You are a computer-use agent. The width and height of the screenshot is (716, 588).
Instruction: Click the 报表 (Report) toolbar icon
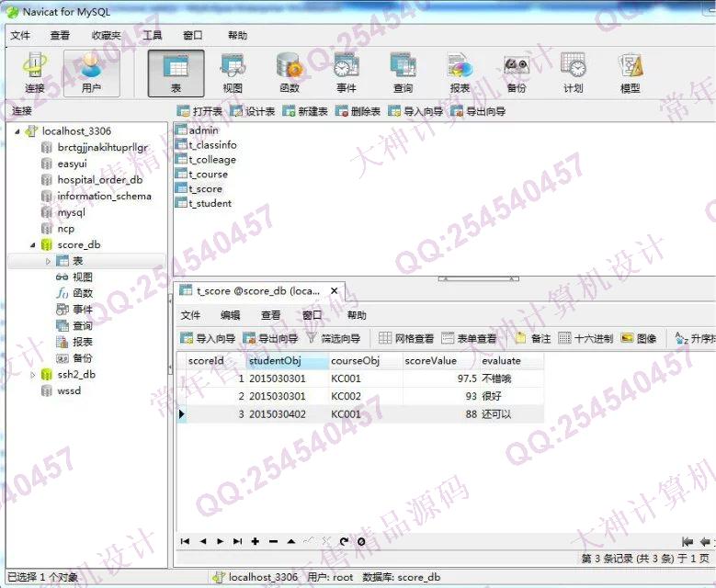click(x=460, y=73)
